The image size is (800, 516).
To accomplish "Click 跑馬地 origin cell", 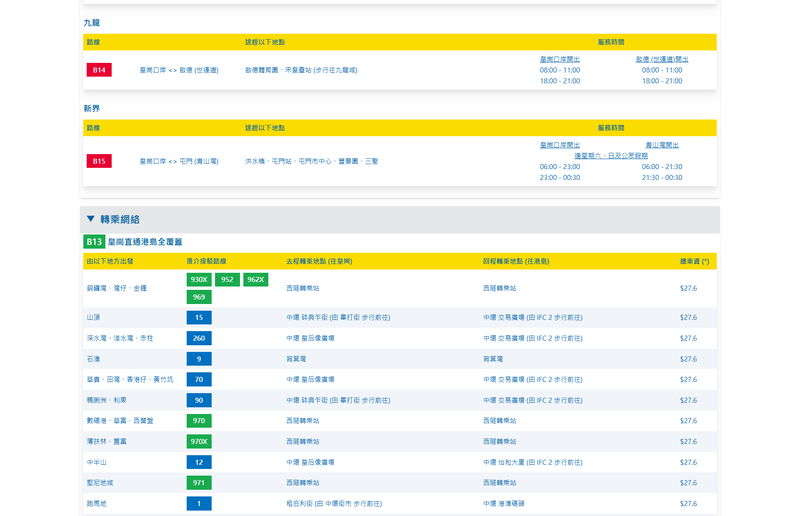I will [96, 504].
